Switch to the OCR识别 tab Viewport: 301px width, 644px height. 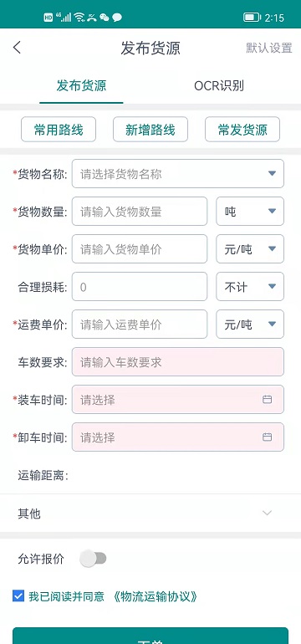point(219,86)
